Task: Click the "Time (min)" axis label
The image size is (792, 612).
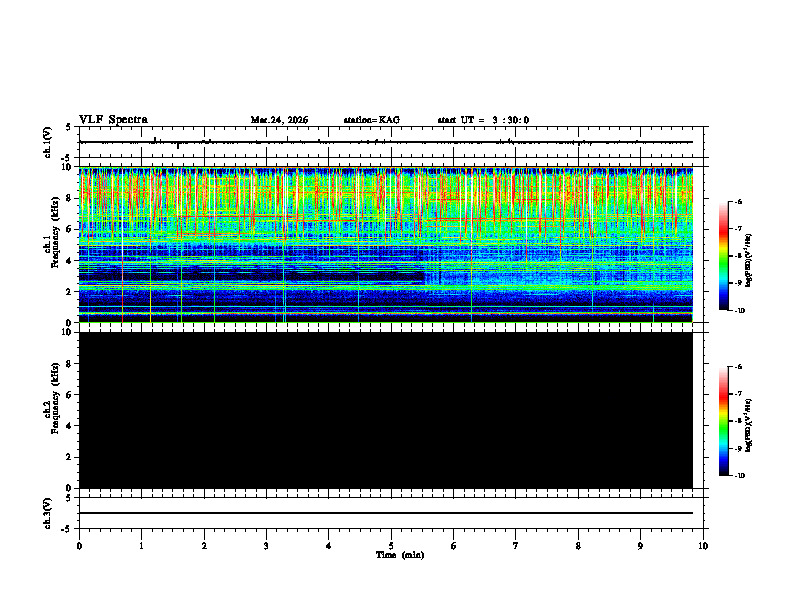Action: tap(400, 555)
